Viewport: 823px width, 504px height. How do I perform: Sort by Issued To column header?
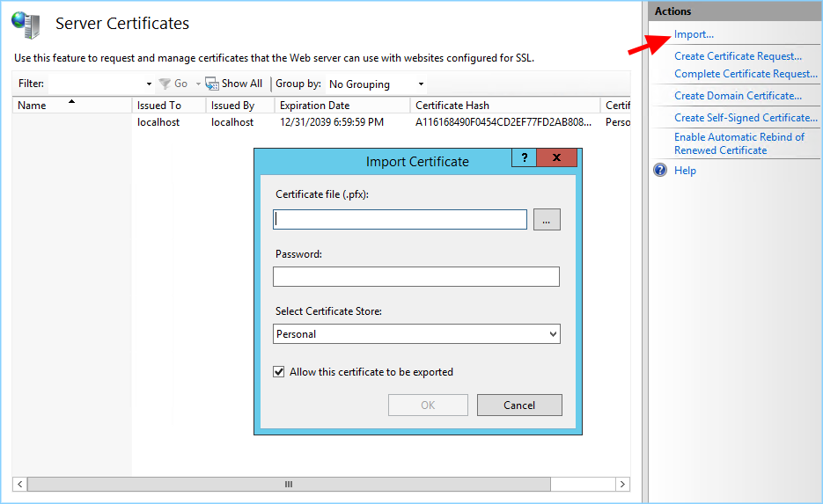point(169,105)
